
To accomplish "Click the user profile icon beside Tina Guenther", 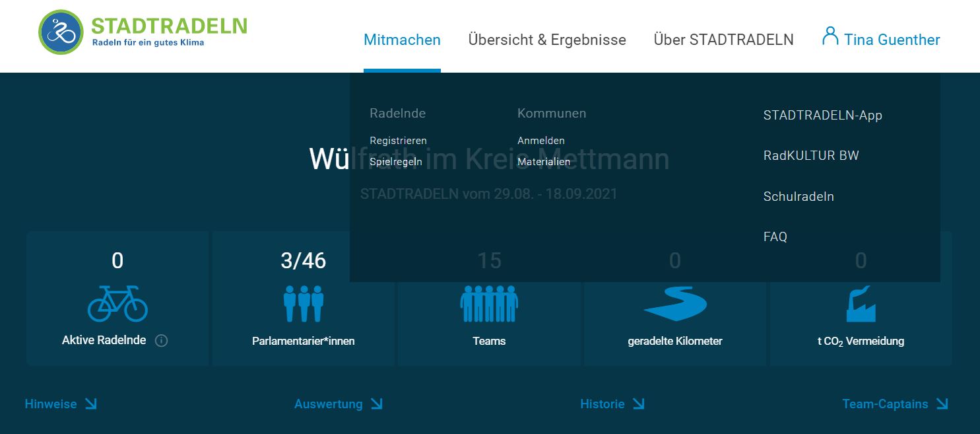I will (830, 36).
